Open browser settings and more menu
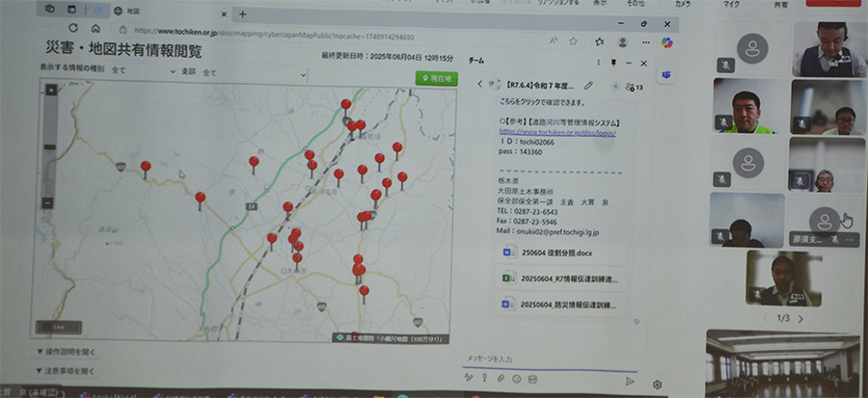Screen dimensions: 868x398 pos(646,42)
